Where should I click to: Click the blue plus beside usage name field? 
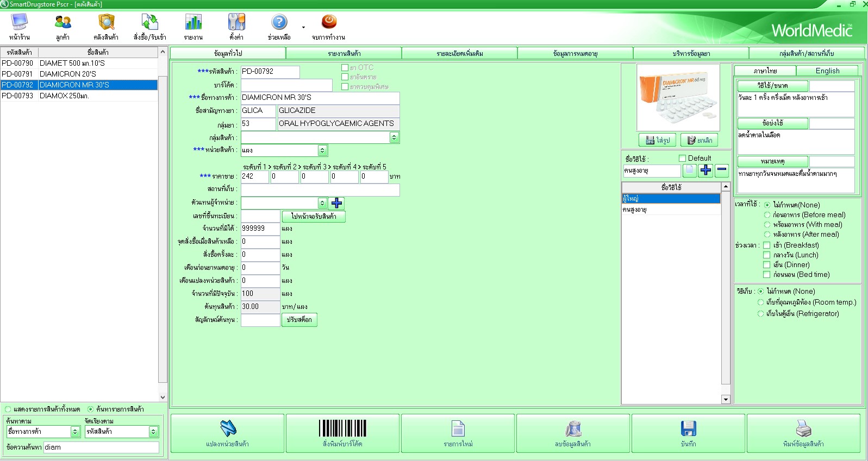point(705,170)
